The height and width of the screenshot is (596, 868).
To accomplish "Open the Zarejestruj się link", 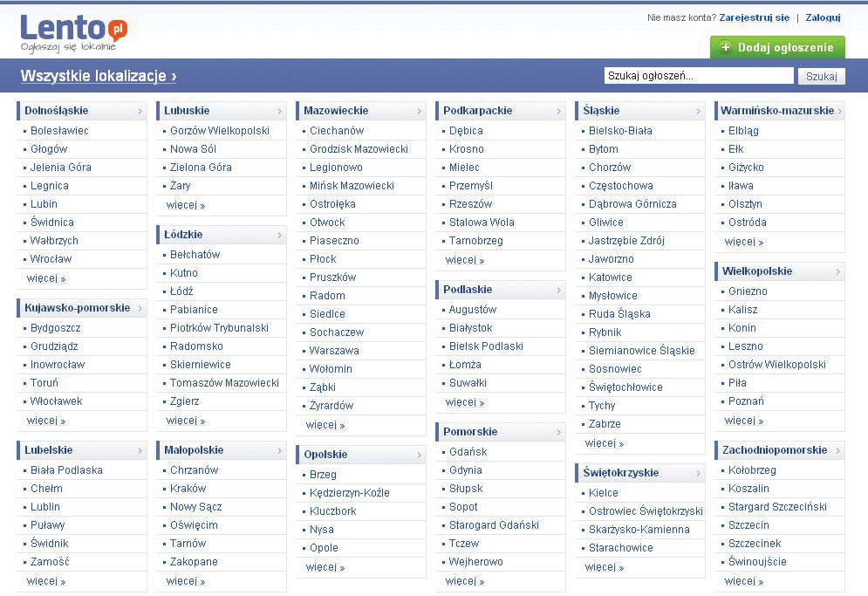I will 755,17.
